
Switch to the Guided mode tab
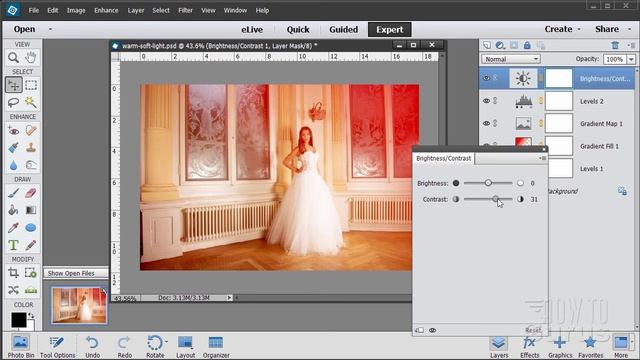(x=343, y=29)
